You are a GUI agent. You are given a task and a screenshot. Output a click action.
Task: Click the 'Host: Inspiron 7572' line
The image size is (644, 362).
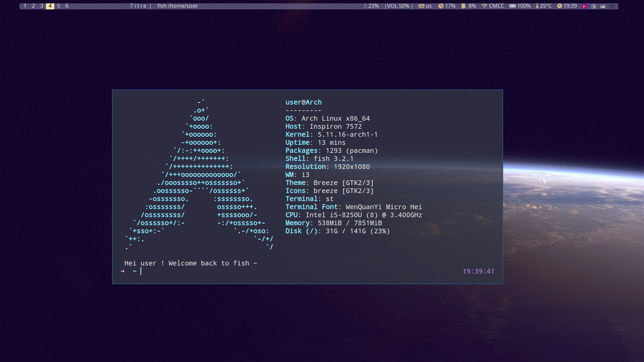coord(324,126)
